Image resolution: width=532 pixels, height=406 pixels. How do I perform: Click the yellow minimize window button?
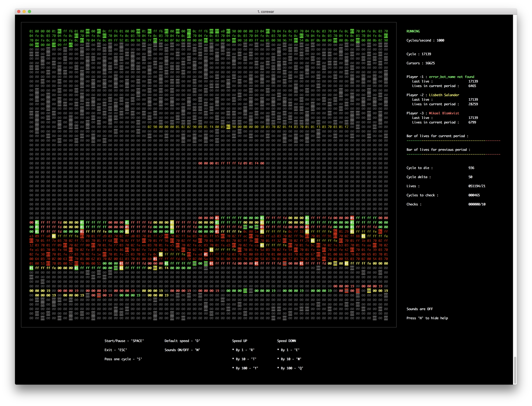pos(24,12)
